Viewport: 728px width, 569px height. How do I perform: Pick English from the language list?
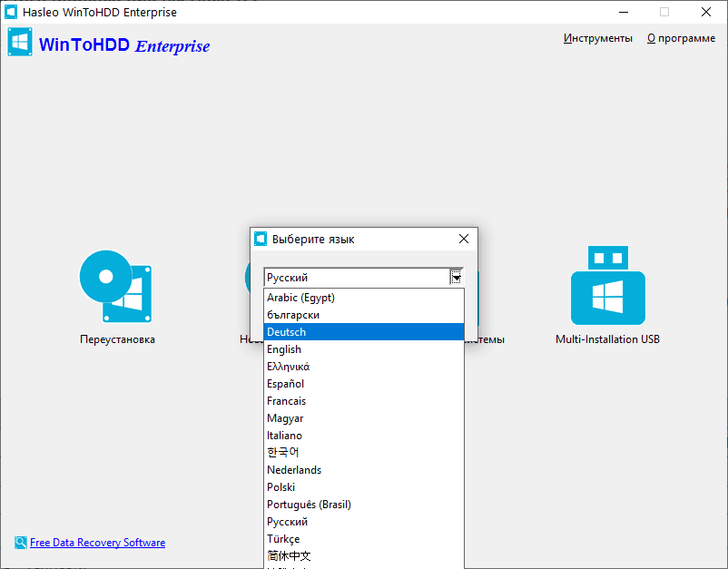pos(364,349)
